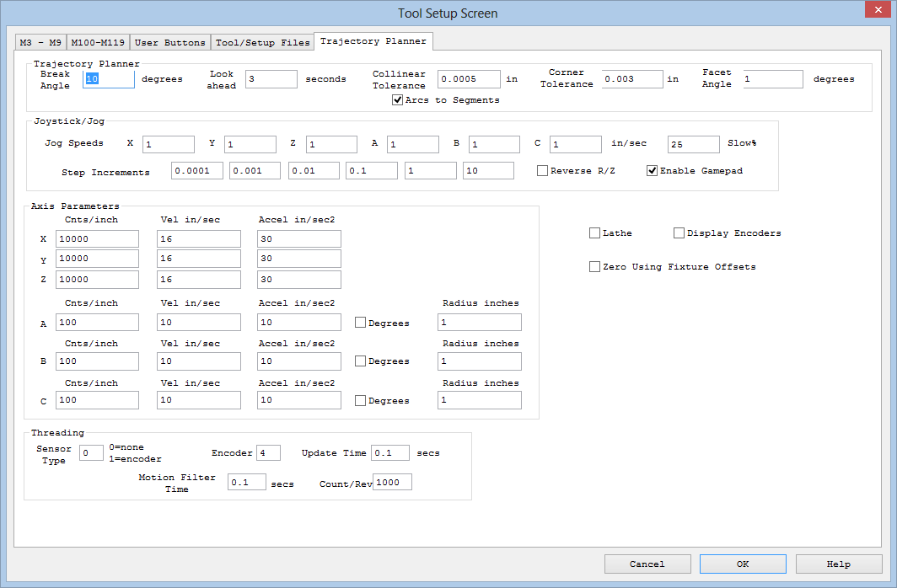Viewport: 897px width, 588px height.
Task: Enable Display Encoders
Action: click(x=679, y=233)
